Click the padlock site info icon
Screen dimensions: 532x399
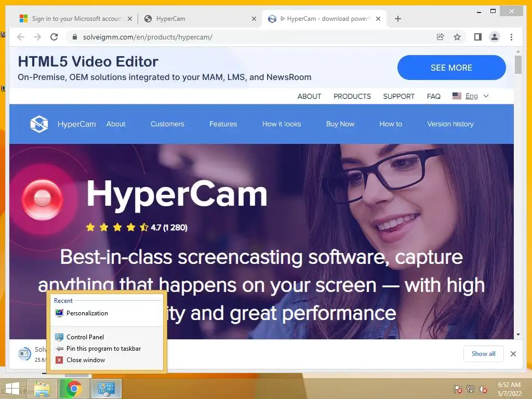tap(75, 37)
